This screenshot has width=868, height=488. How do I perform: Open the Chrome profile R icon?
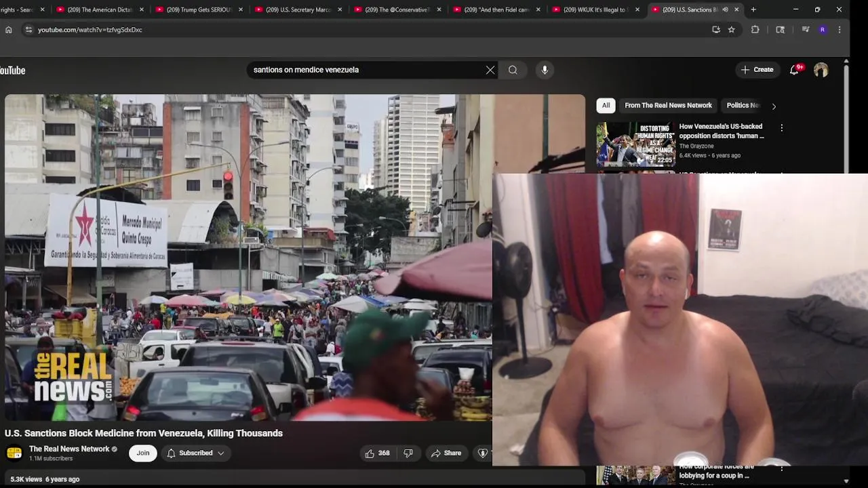click(x=823, y=30)
